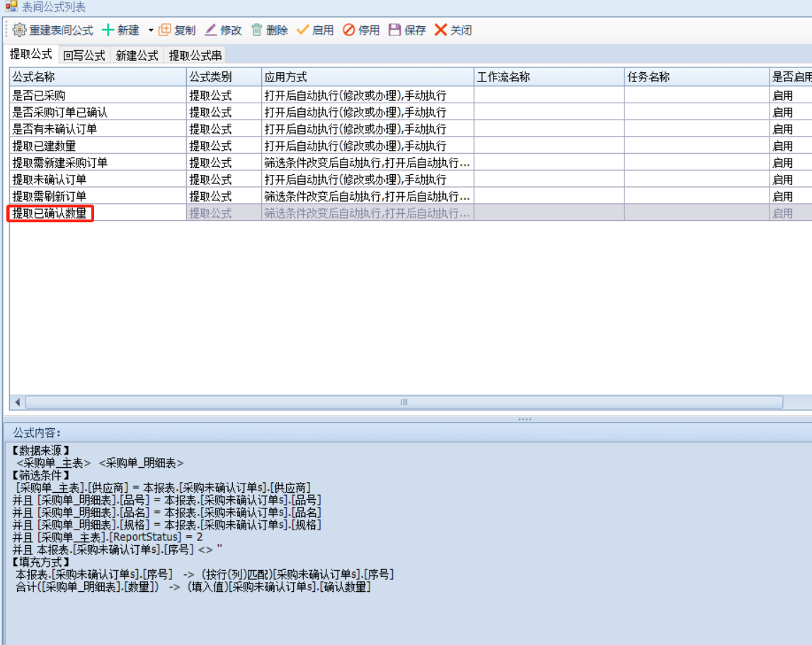
Task: Switch to the 新建公式 tab
Action: tap(137, 55)
